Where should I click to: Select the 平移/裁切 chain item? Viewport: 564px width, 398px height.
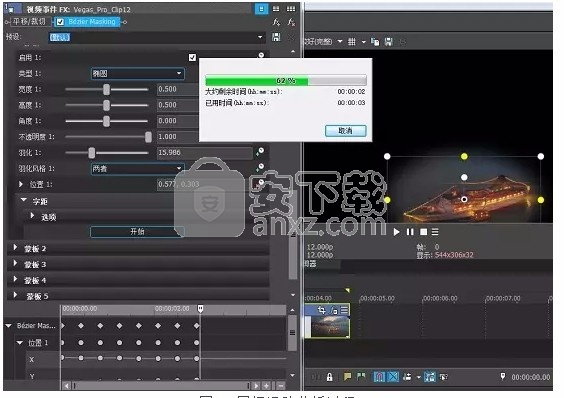tap(29, 22)
